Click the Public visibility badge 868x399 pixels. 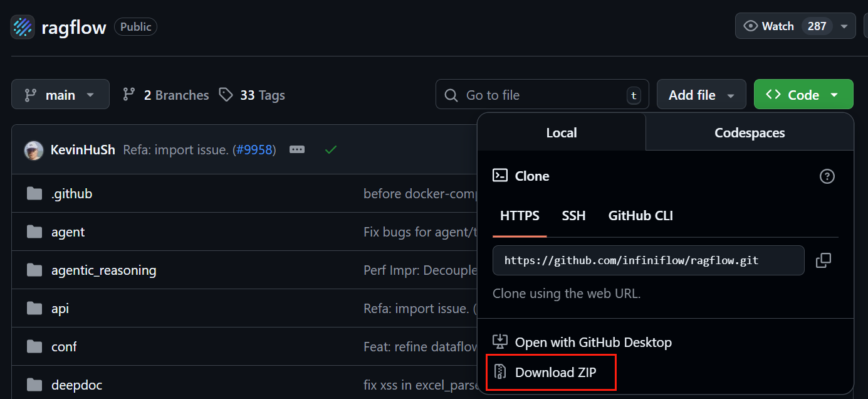135,27
